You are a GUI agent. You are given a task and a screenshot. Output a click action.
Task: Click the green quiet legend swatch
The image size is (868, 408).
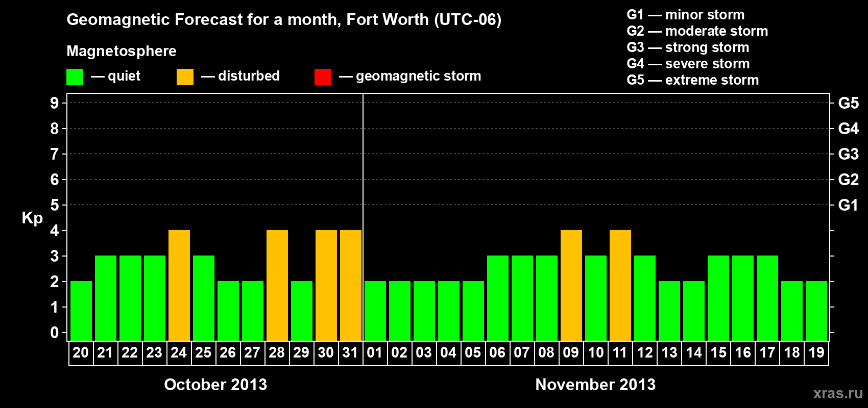[x=75, y=77]
